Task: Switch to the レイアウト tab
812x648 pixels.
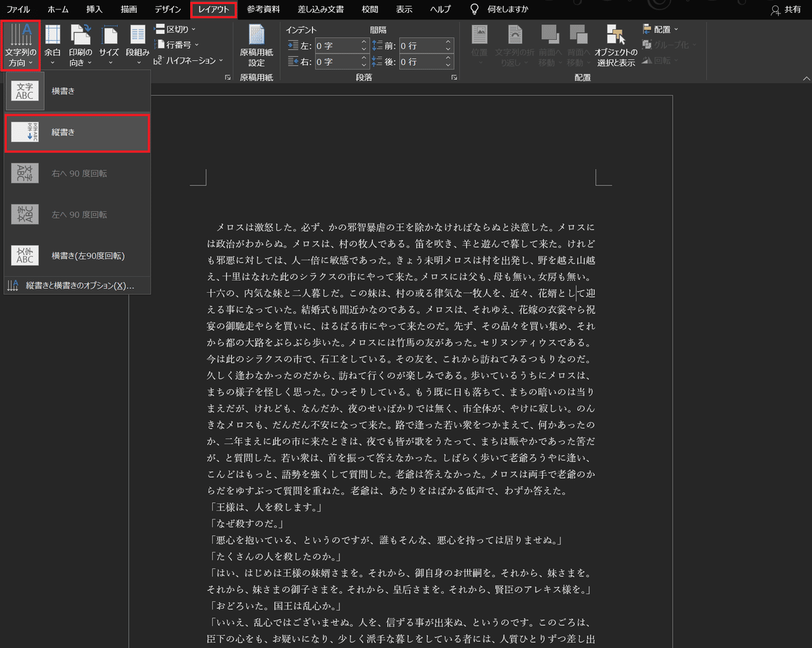Action: pyautogui.click(x=214, y=9)
